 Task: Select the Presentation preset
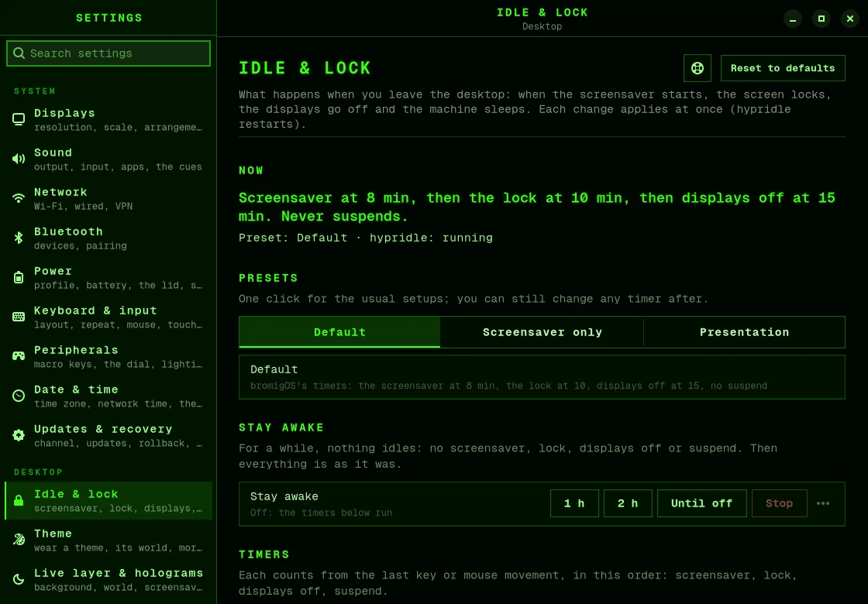click(744, 332)
